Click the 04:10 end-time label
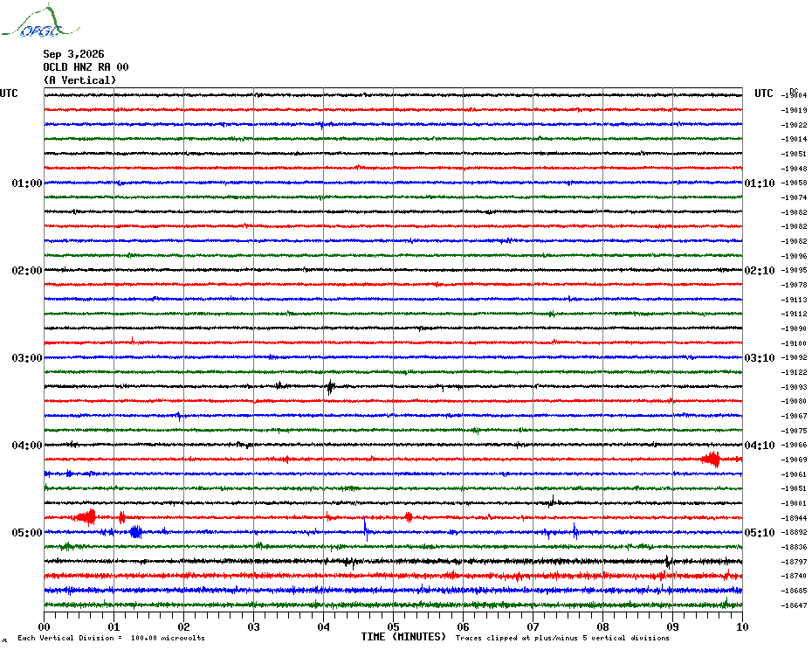The height and width of the screenshot is (650, 812). click(x=760, y=446)
